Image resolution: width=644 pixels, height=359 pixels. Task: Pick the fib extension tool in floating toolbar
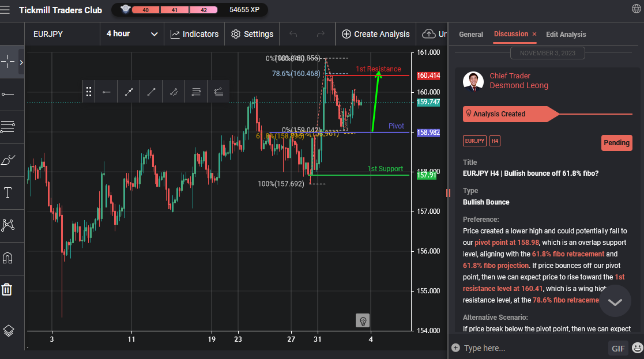tap(219, 92)
